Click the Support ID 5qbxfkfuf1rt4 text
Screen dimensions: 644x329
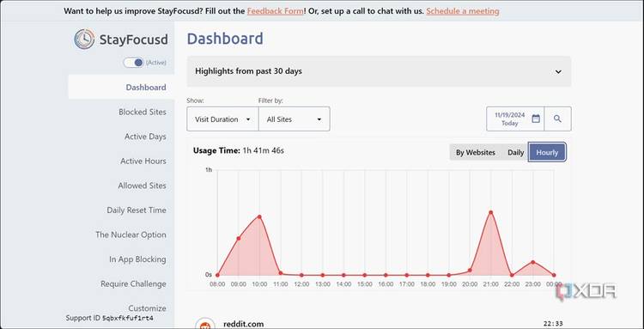click(110, 318)
